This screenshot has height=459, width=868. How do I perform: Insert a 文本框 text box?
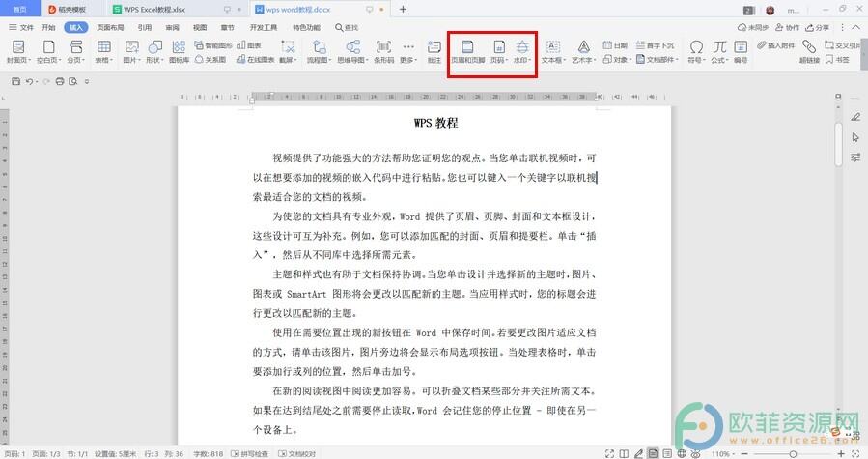[553, 51]
